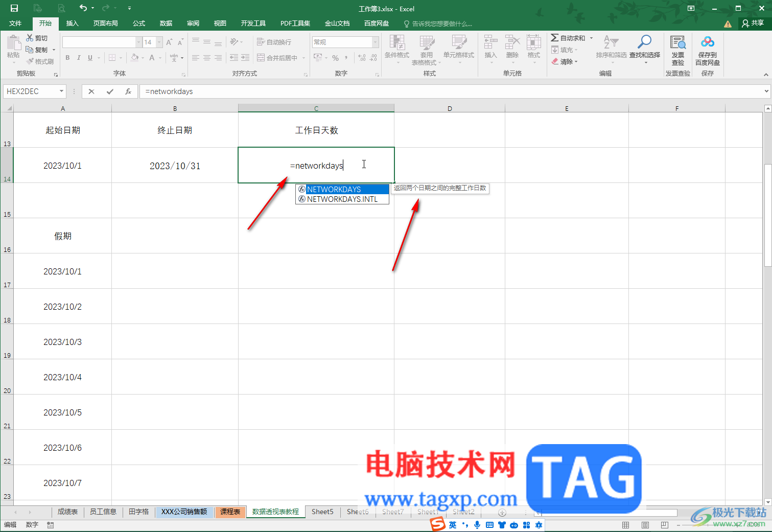Open Find and Select (查找和选择)
Screen dimensions: 772x532
[645, 50]
